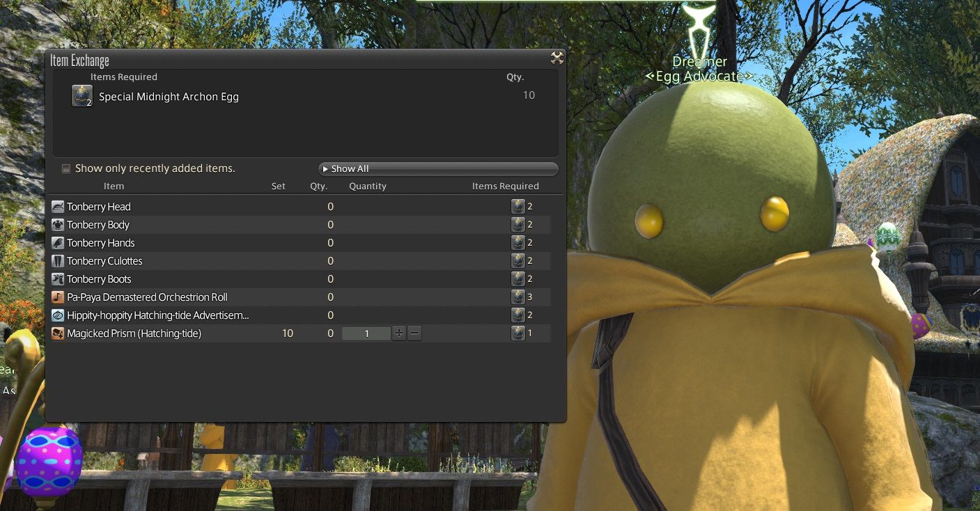Select the Tonberry Boots row text
Image resolution: width=980 pixels, height=511 pixels.
pos(99,279)
